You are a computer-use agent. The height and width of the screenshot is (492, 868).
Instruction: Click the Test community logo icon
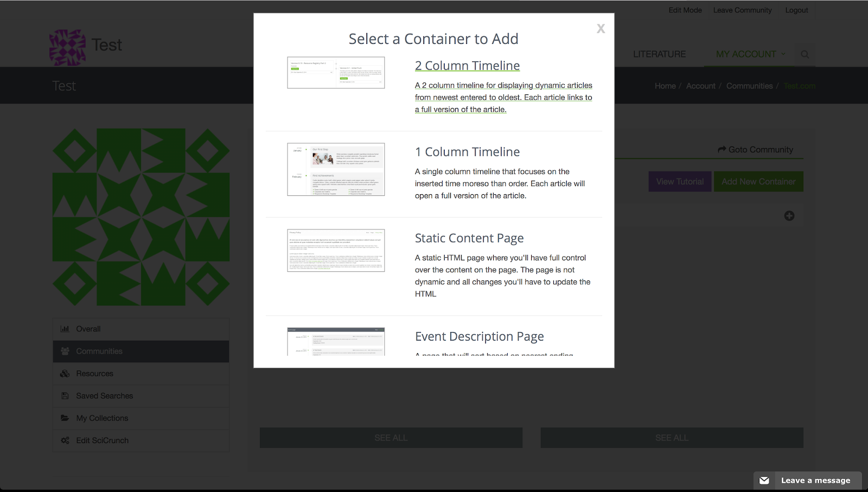pyautogui.click(x=67, y=47)
